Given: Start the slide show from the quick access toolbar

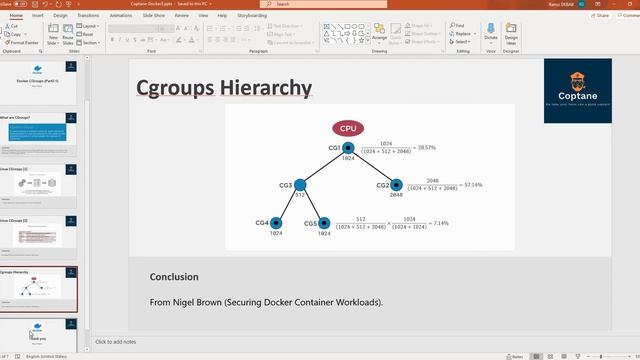Looking at the screenshot, I should (69, 4).
